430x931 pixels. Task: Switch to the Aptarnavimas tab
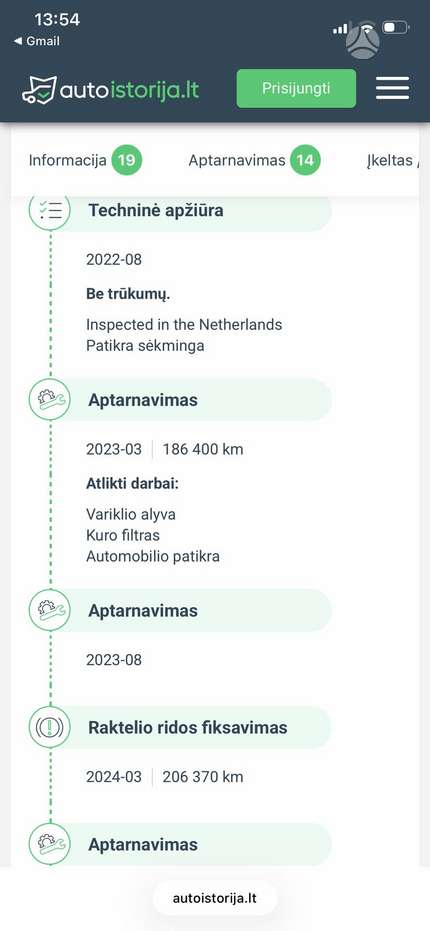coord(237,160)
